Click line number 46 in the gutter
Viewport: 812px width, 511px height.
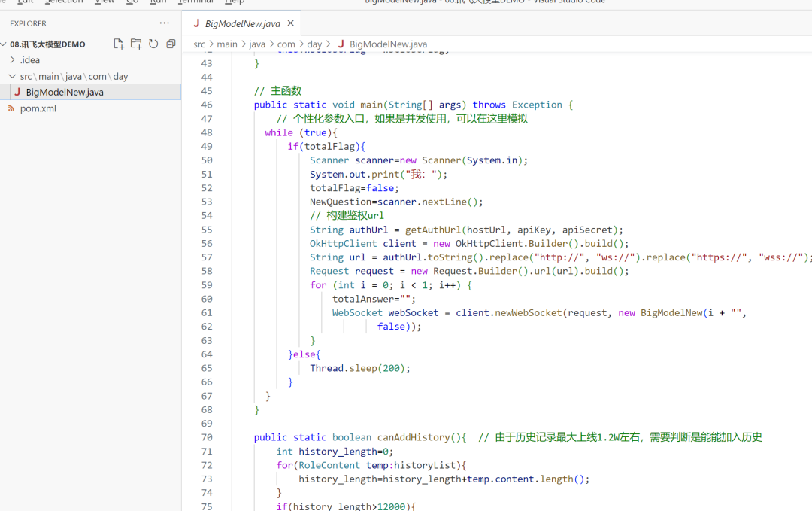[x=207, y=105]
